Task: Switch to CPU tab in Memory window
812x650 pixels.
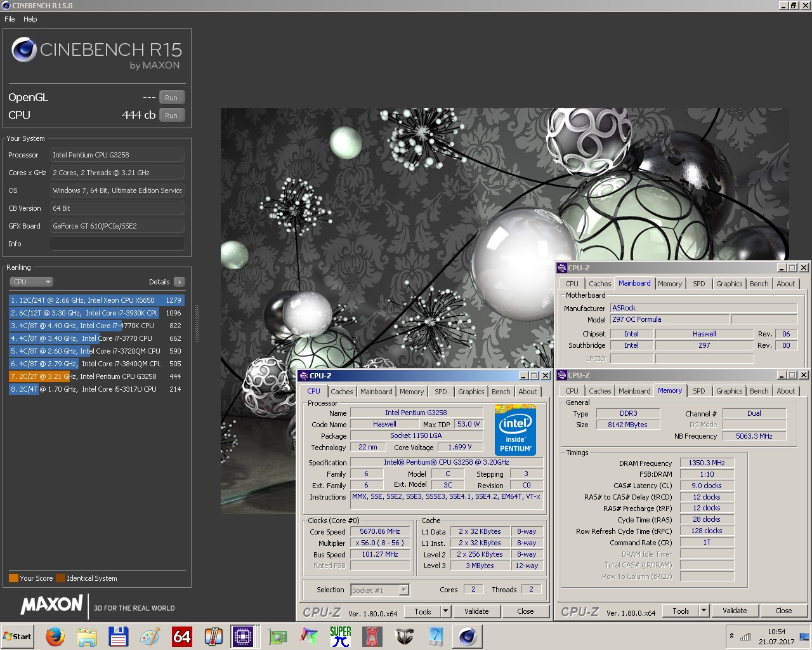Action: (572, 391)
